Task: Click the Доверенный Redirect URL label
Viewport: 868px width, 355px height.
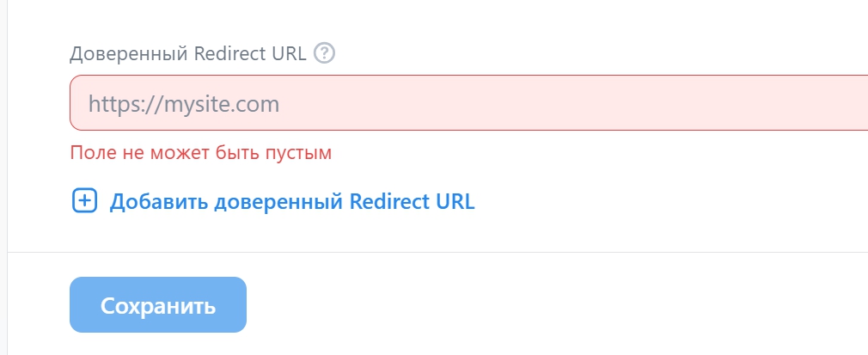Action: pyautogui.click(x=187, y=53)
